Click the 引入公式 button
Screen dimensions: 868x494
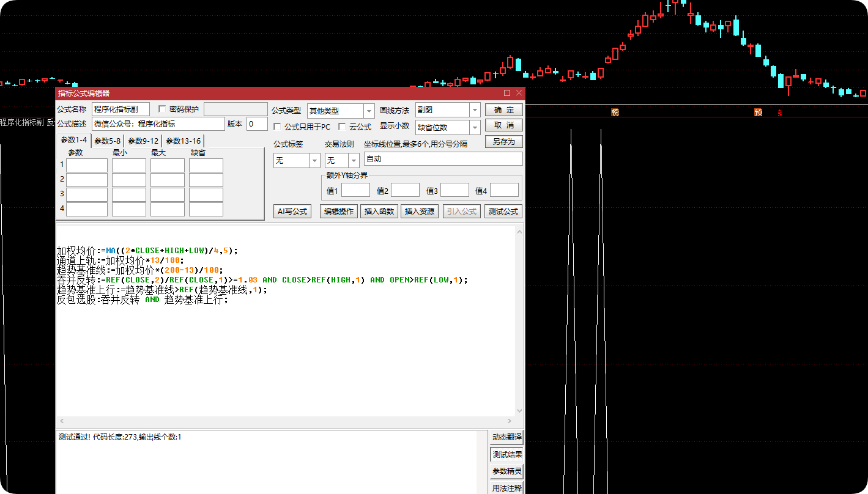[461, 212]
